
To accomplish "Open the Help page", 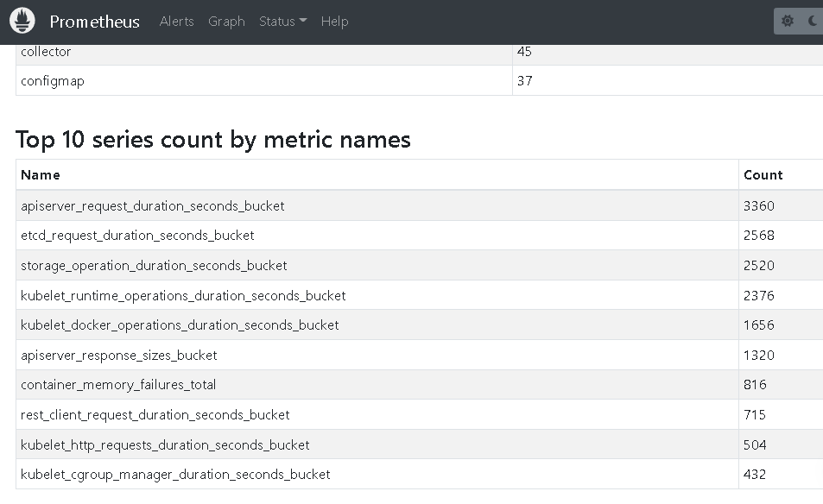I will point(334,22).
